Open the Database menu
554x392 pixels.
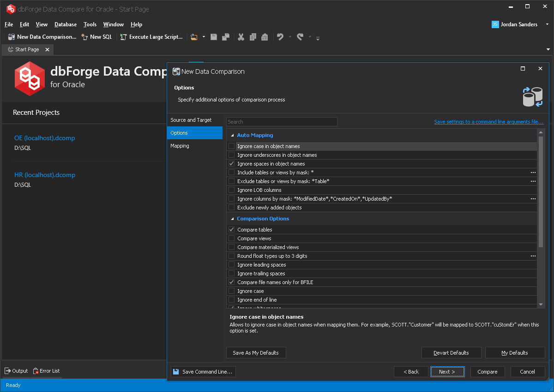pos(66,24)
